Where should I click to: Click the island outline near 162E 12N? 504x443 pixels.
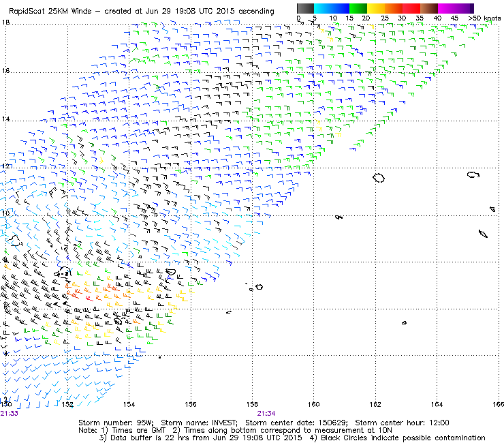[x=379, y=178]
